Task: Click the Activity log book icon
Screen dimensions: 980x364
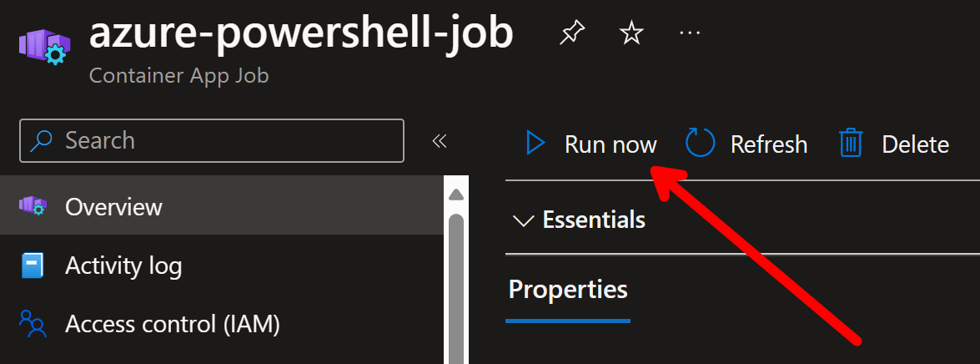Action: pos(32,265)
